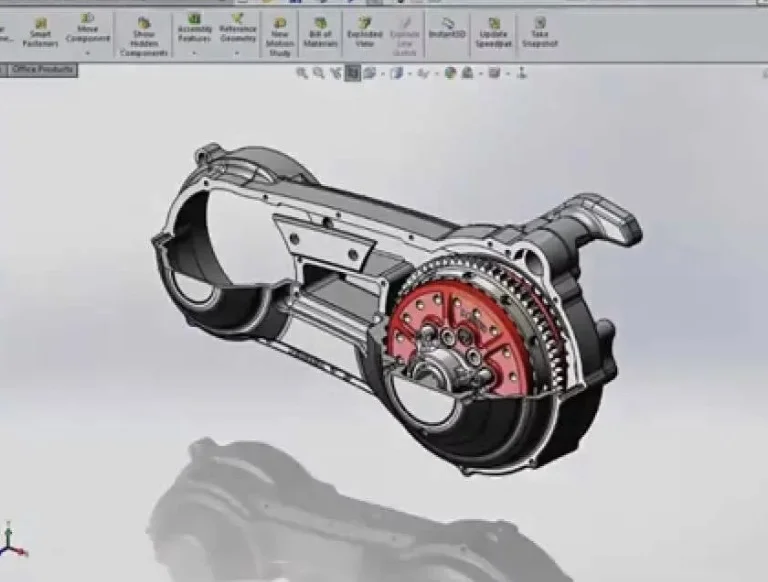Image resolution: width=768 pixels, height=582 pixels.
Task: Open the View Settings monitor icon
Action: click(494, 73)
